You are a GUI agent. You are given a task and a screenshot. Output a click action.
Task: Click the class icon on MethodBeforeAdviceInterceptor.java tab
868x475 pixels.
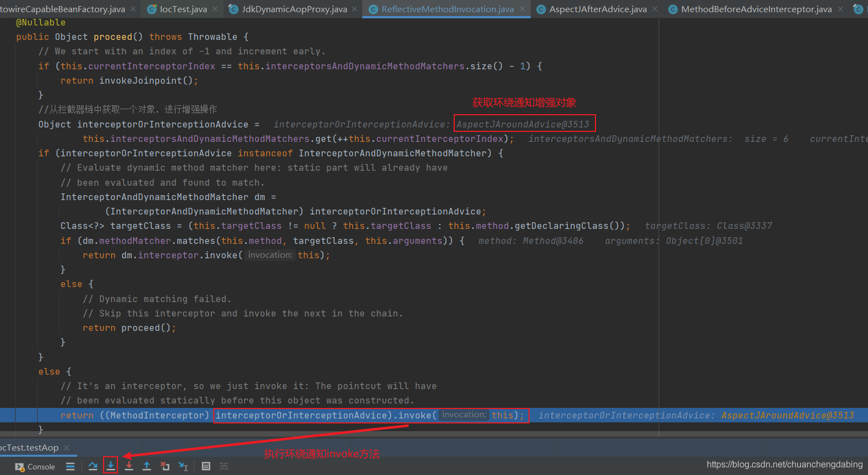(673, 9)
